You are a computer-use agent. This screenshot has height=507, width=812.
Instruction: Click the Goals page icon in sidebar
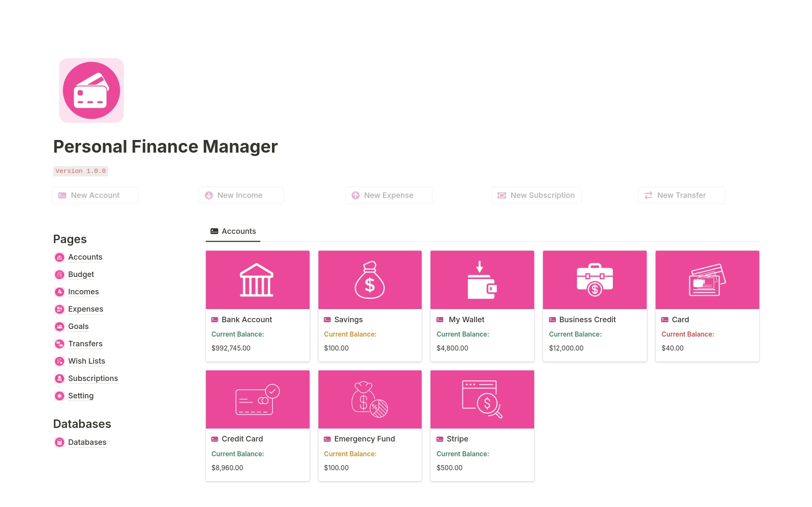pos(60,326)
